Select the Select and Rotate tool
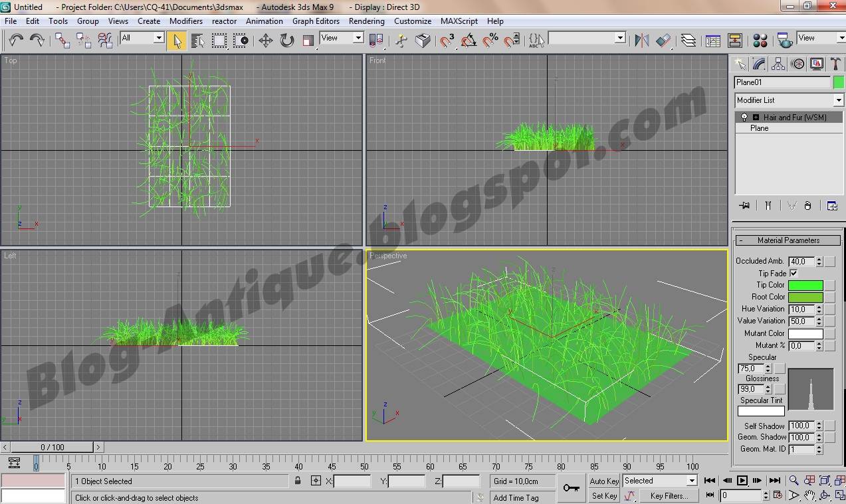This screenshot has width=846, height=504. [286, 40]
